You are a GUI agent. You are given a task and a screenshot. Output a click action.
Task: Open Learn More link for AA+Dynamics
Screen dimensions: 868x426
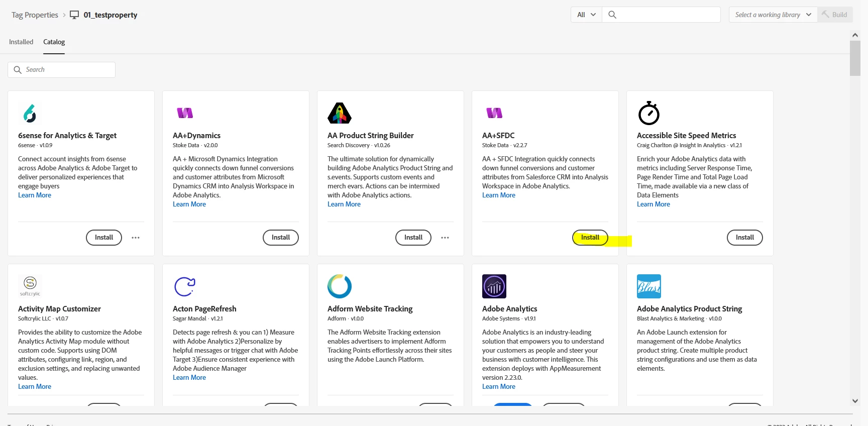189,204
